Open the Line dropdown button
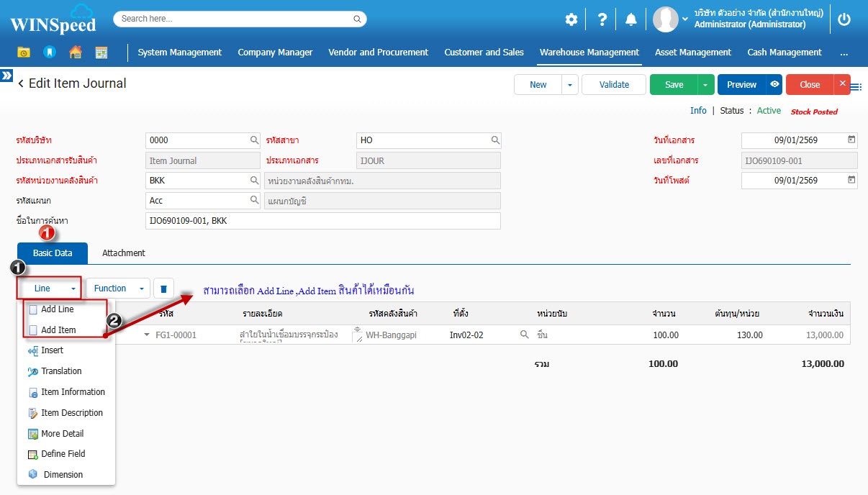868x495 pixels. (49, 289)
